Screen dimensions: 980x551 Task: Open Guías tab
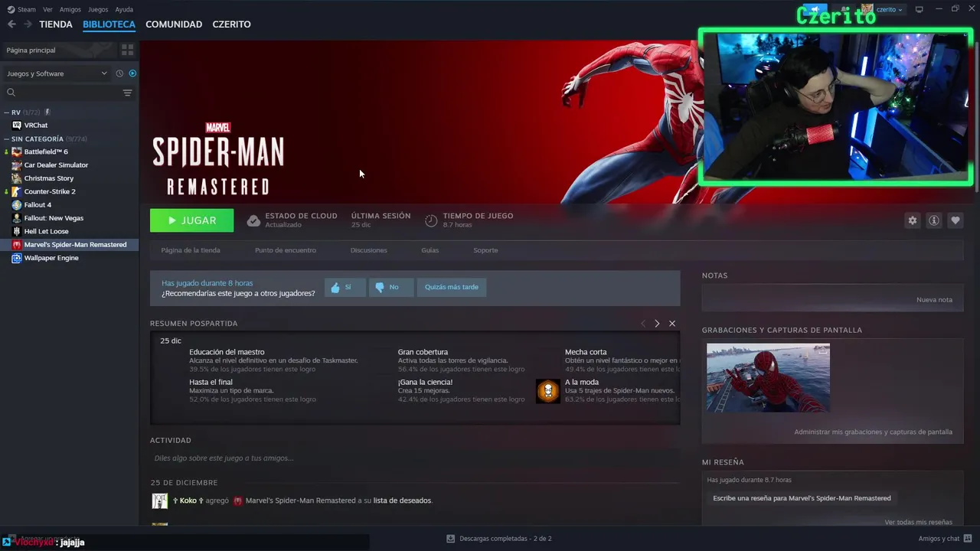430,250
